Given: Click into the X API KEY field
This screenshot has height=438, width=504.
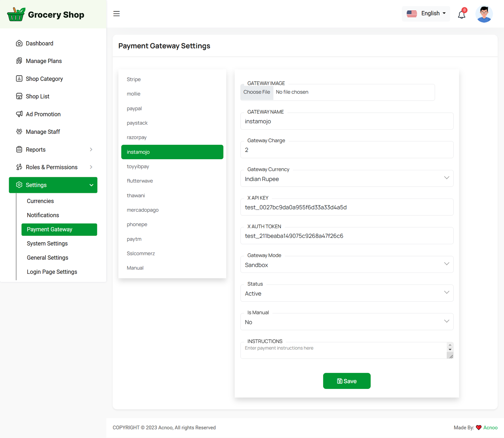Looking at the screenshot, I should (x=346, y=207).
